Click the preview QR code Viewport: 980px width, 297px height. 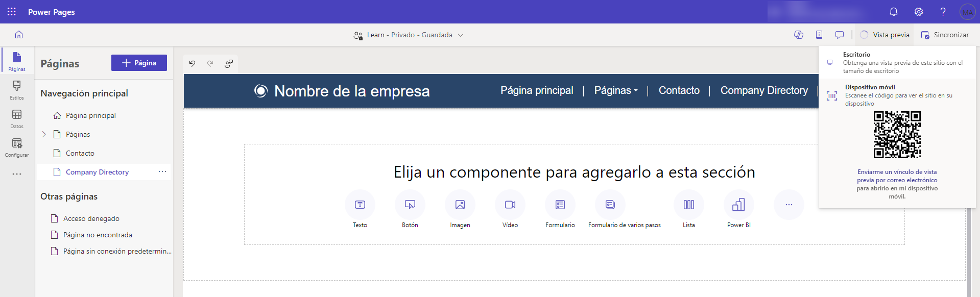[897, 135]
